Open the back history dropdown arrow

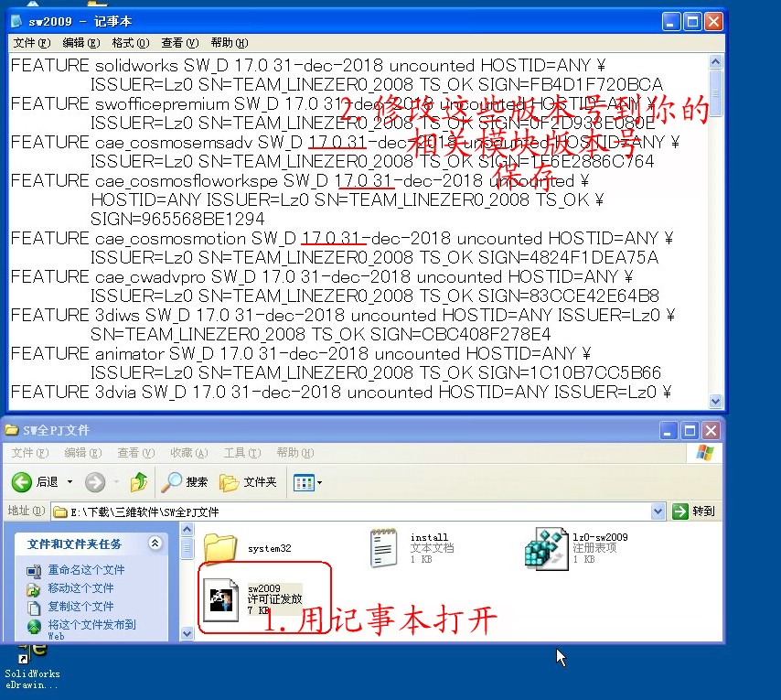pos(70,482)
